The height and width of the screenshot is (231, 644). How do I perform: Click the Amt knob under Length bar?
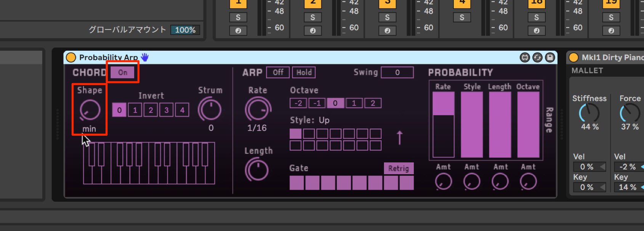[500, 181]
